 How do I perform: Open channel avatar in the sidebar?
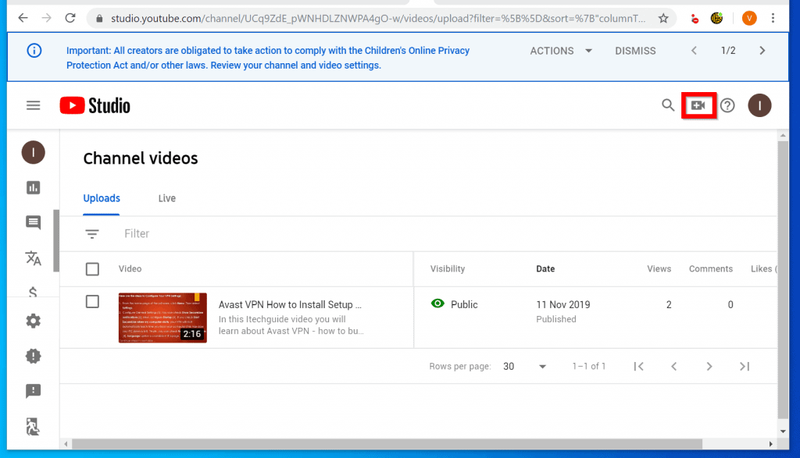coord(33,152)
